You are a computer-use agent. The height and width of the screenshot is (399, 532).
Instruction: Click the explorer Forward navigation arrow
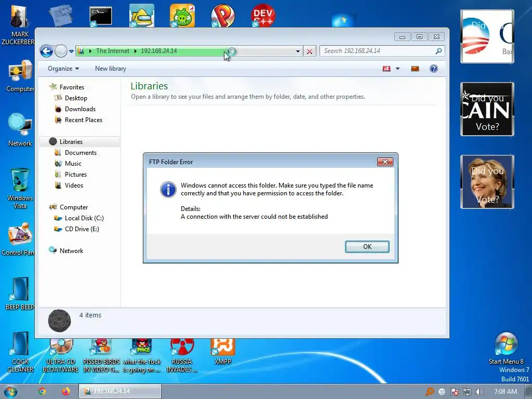[x=61, y=51]
